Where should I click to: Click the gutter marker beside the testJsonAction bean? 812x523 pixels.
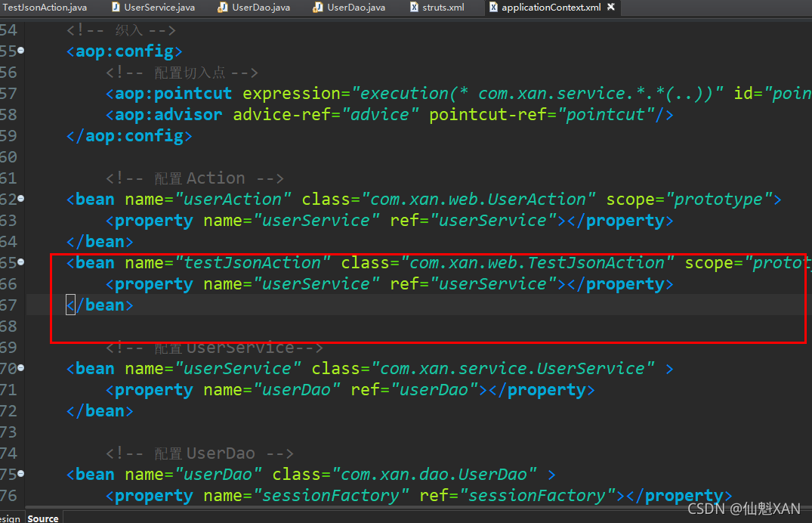21,262
